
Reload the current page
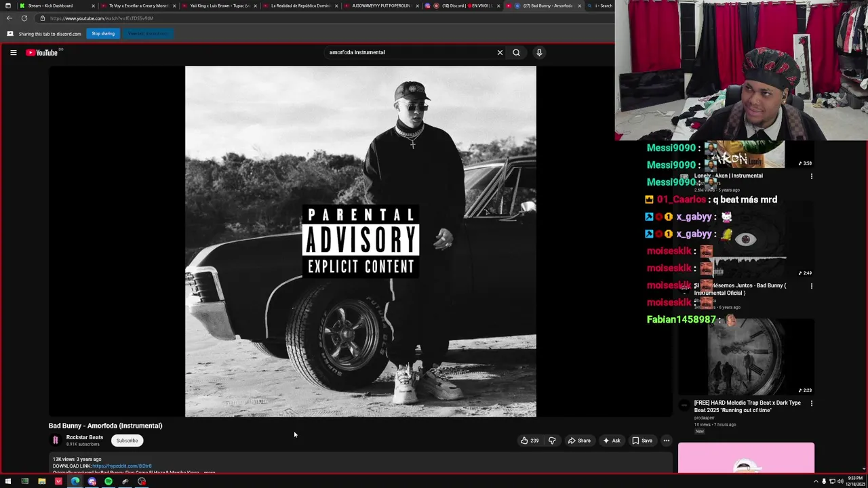coord(24,18)
